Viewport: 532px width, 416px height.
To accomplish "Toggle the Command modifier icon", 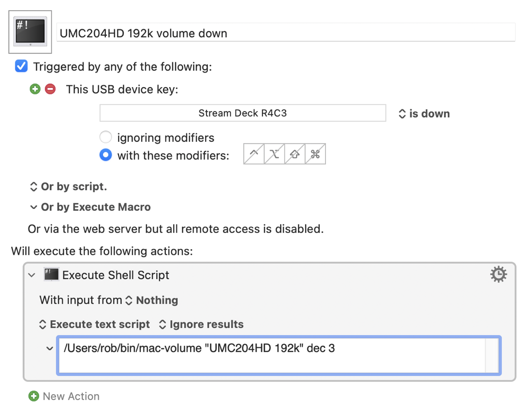I will click(x=315, y=154).
